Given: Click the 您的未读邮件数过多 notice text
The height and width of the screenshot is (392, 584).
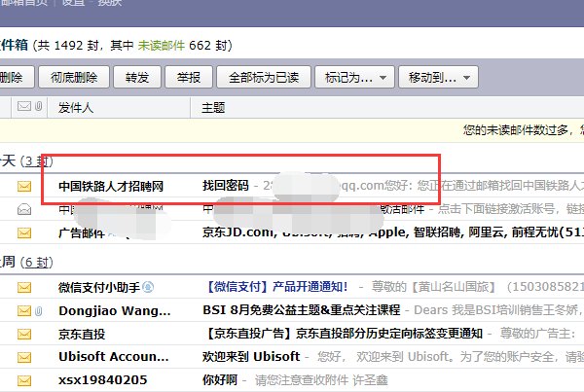Looking at the screenshot, I should (524, 130).
